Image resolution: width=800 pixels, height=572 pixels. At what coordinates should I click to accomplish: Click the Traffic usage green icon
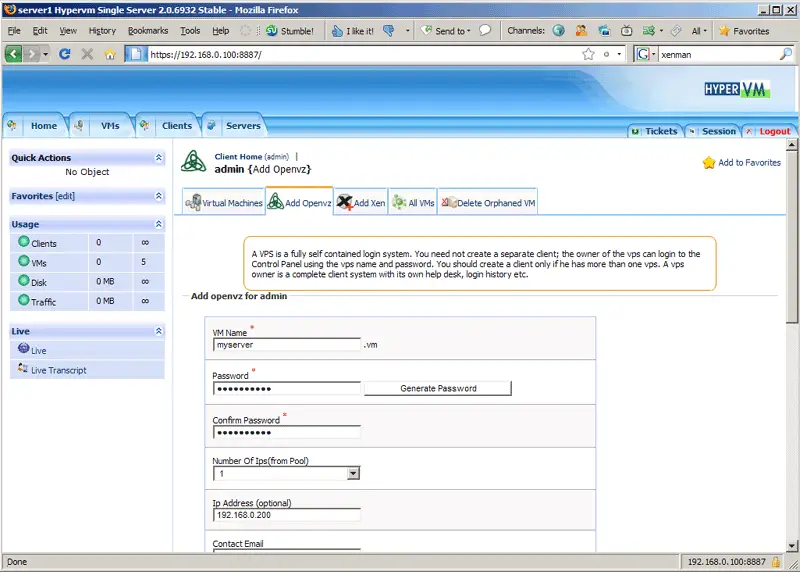tap(23, 300)
